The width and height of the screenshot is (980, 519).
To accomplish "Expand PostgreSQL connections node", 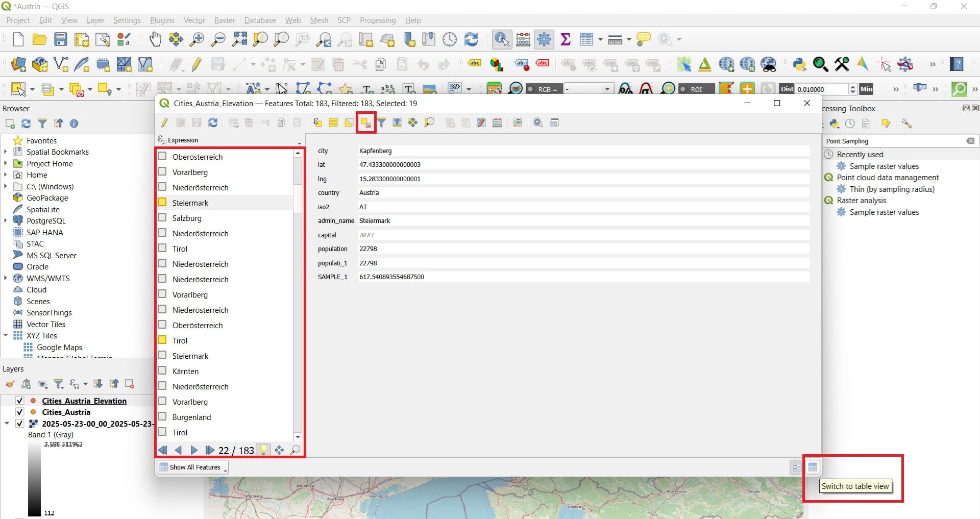I will (x=6, y=220).
